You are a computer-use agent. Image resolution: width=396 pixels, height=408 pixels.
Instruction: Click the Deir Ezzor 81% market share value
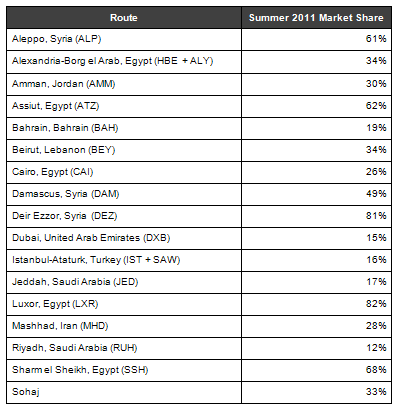coord(376,216)
